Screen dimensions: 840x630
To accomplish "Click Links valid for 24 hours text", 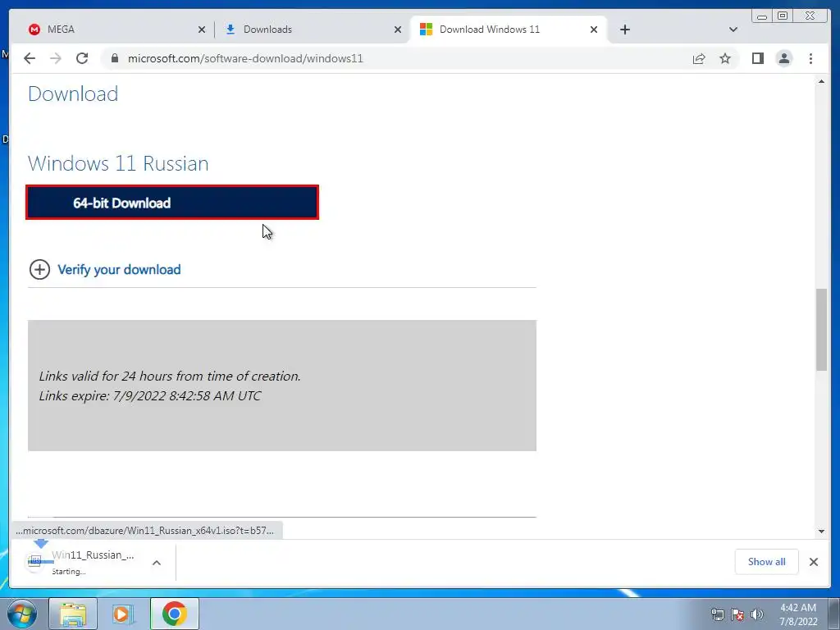I will point(170,376).
